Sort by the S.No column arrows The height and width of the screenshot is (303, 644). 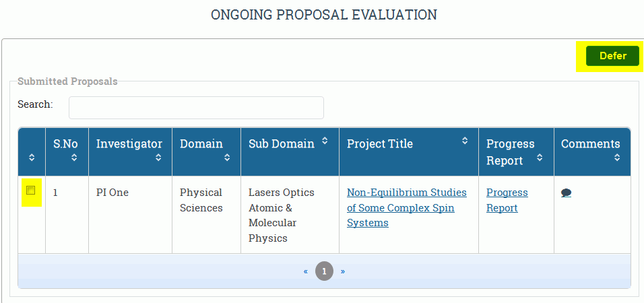pos(74,158)
